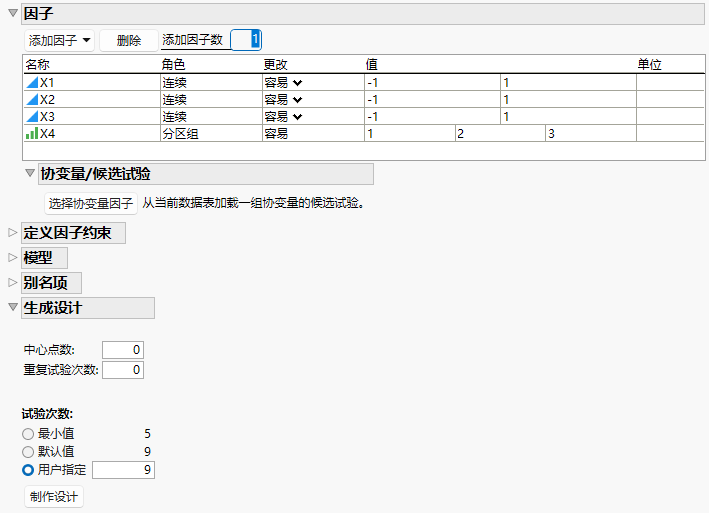Click the 中心点数 input field
This screenshot has width=709, height=513.
click(x=123, y=350)
